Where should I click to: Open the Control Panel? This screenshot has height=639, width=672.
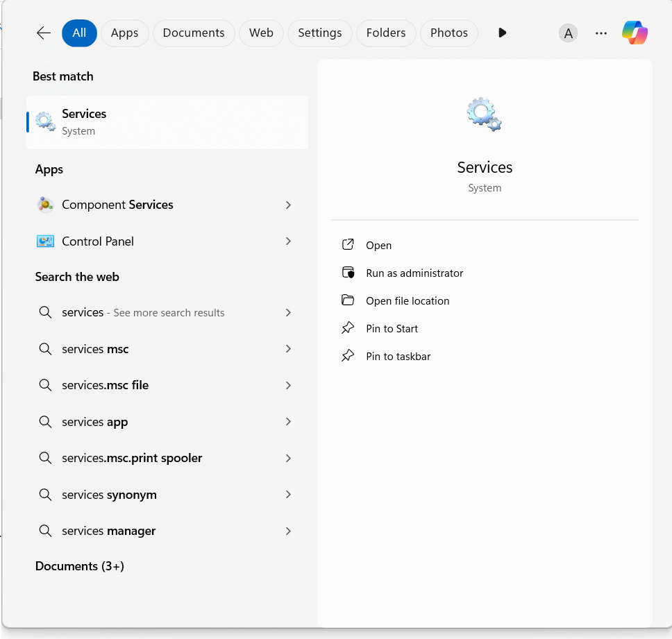coord(97,241)
